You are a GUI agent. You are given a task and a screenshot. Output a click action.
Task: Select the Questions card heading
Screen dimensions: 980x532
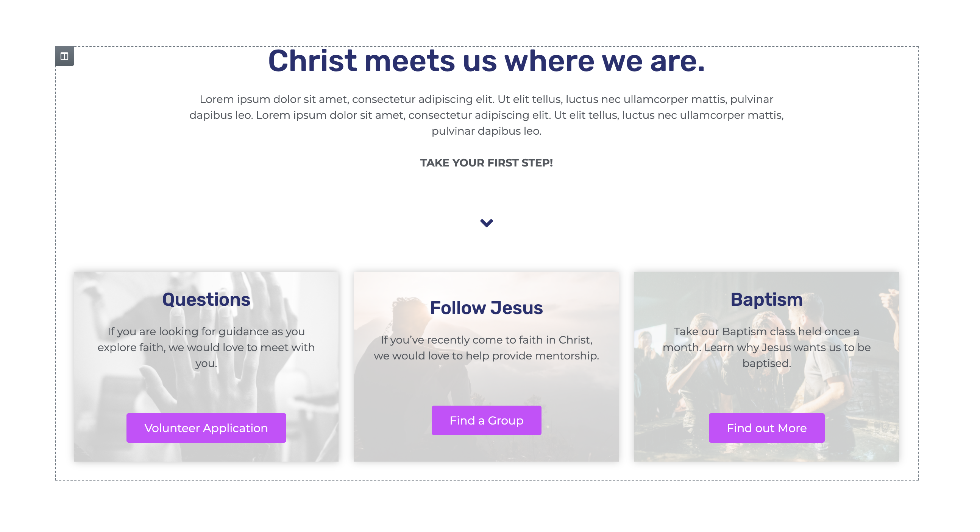pyautogui.click(x=206, y=300)
